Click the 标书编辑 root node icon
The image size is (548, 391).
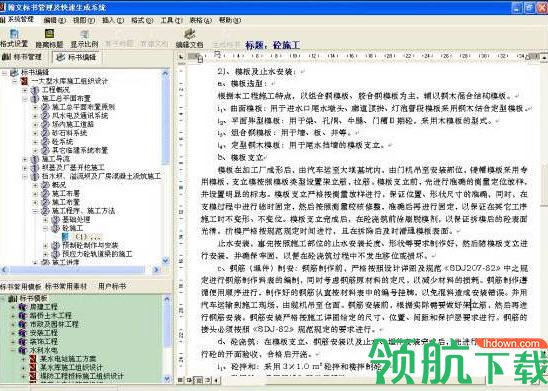point(14,72)
